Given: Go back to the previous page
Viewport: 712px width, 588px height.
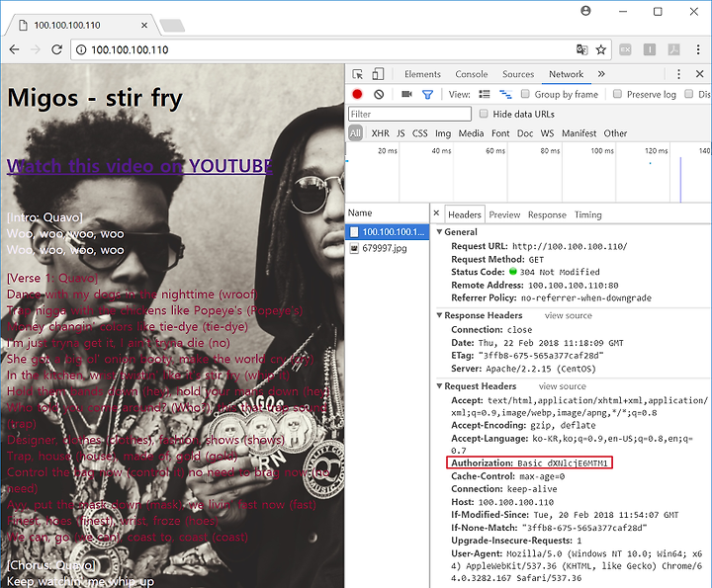Looking at the screenshot, I should 14,49.
